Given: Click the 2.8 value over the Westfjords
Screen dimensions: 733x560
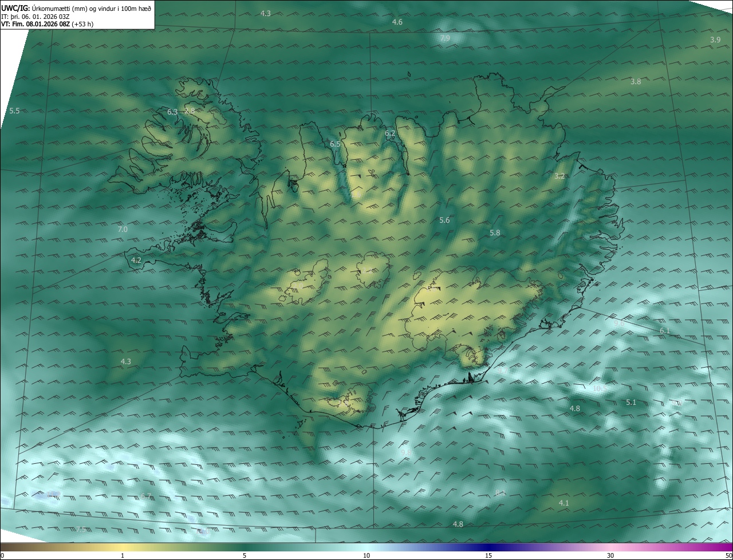Looking at the screenshot, I should coord(190,111).
